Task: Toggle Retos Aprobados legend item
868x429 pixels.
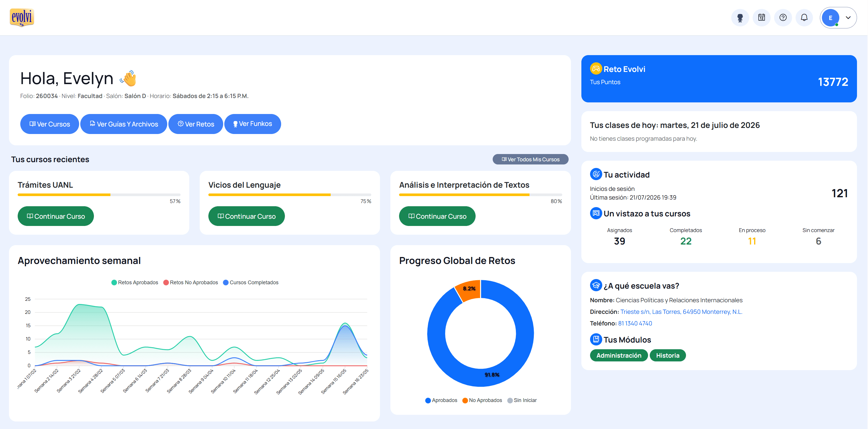Action: 135,283
